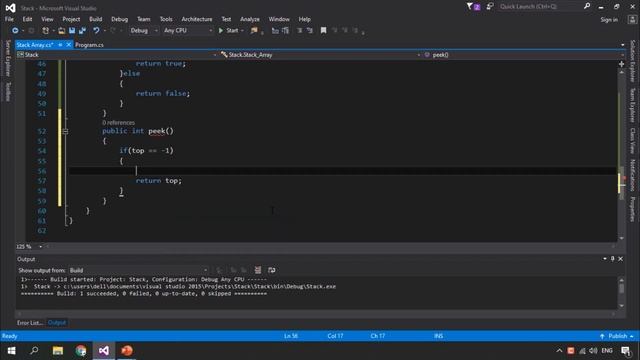Screen dimensions: 640x360
Task: Click the Sign in link
Action: tap(609, 20)
